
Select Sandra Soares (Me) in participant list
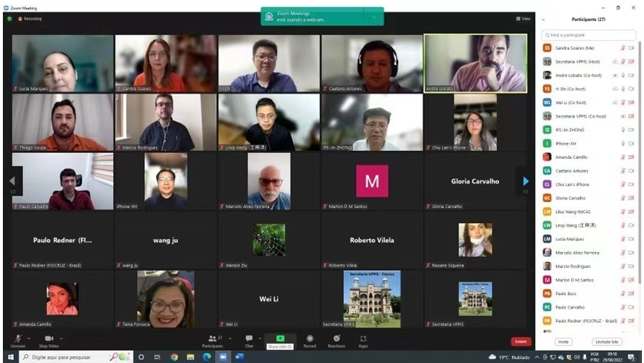(577, 48)
